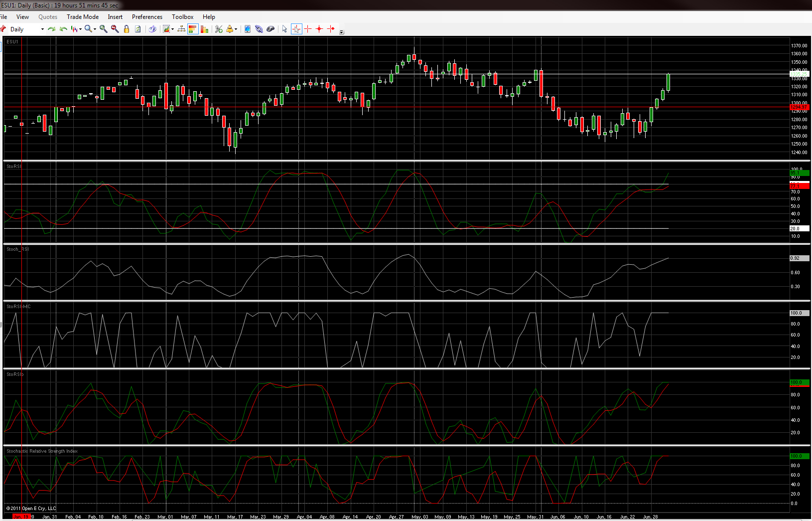The height and width of the screenshot is (521, 812).
Task: Select the plain arrow pointer tool
Action: [284, 29]
